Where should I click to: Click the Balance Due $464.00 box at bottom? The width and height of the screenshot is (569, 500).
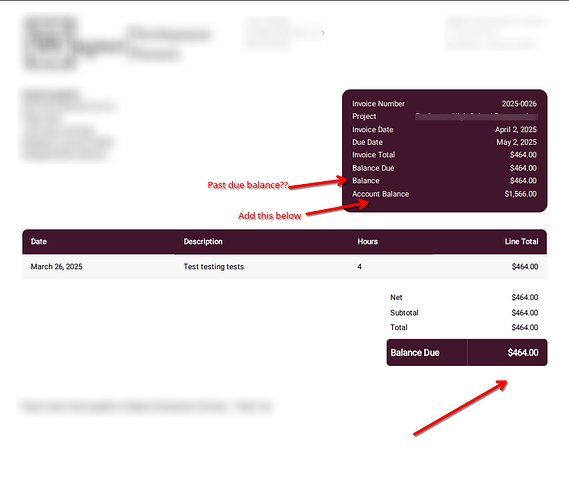[x=467, y=353]
